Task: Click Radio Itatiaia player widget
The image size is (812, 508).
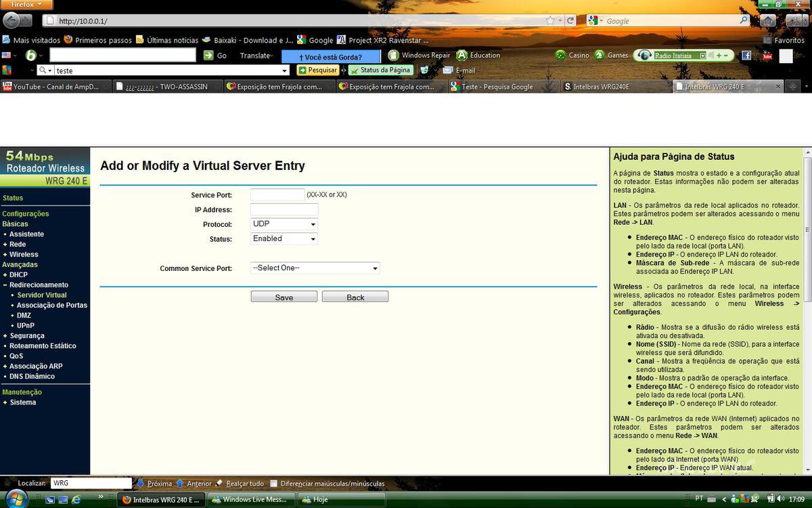Action: tap(683, 56)
